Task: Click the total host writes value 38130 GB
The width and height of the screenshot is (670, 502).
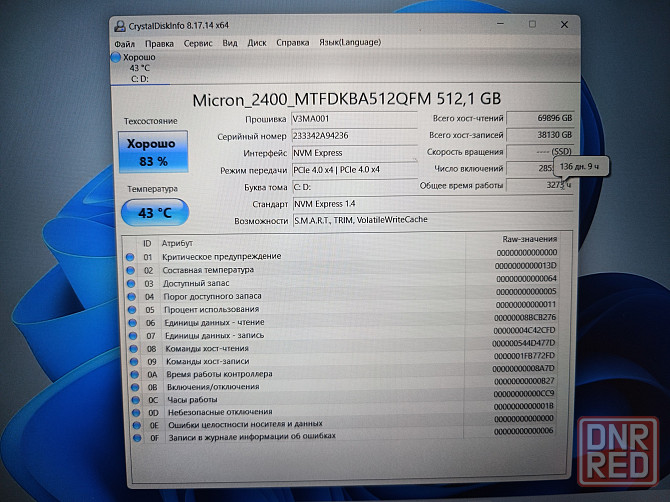Action: pyautogui.click(x=540, y=135)
